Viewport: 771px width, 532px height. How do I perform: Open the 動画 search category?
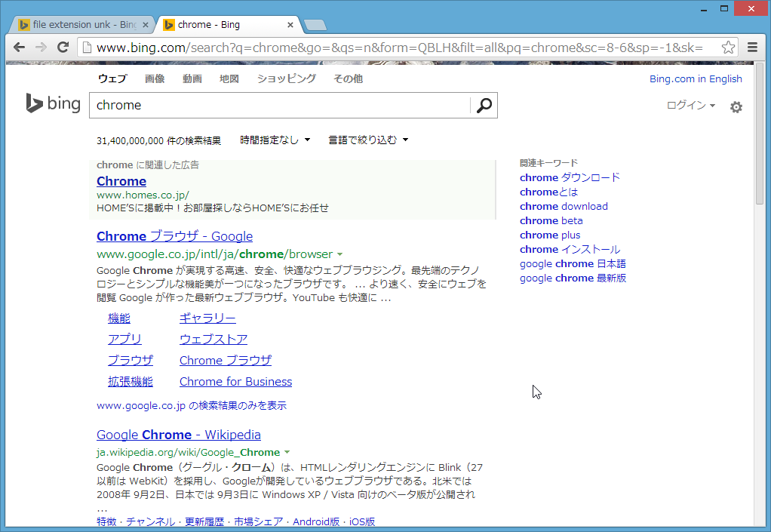(x=192, y=78)
